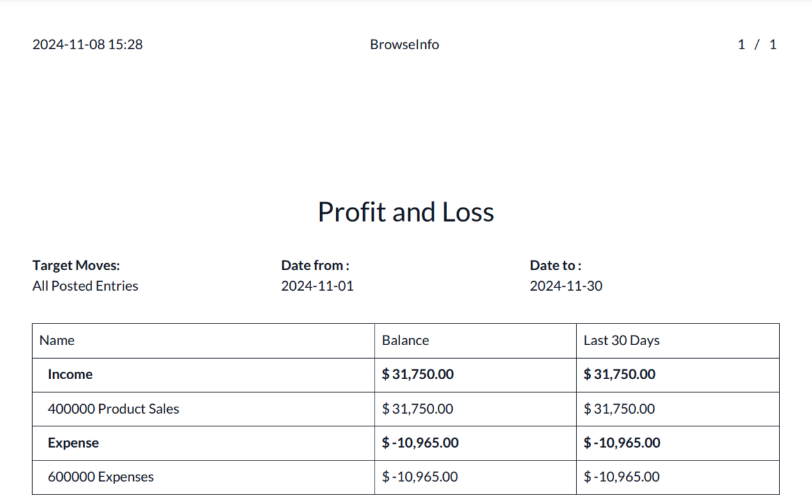Image resolution: width=812 pixels, height=504 pixels.
Task: Select the 2024-11-01 start date
Action: [317, 286]
